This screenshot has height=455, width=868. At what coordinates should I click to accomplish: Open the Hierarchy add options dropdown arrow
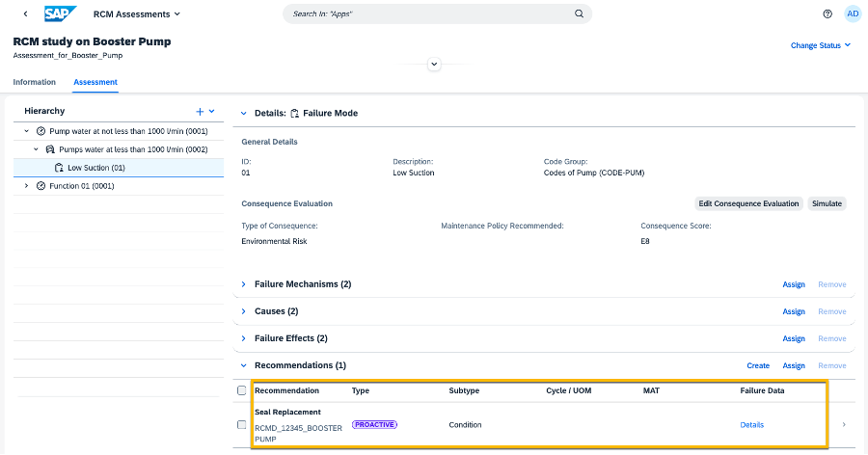tap(211, 111)
